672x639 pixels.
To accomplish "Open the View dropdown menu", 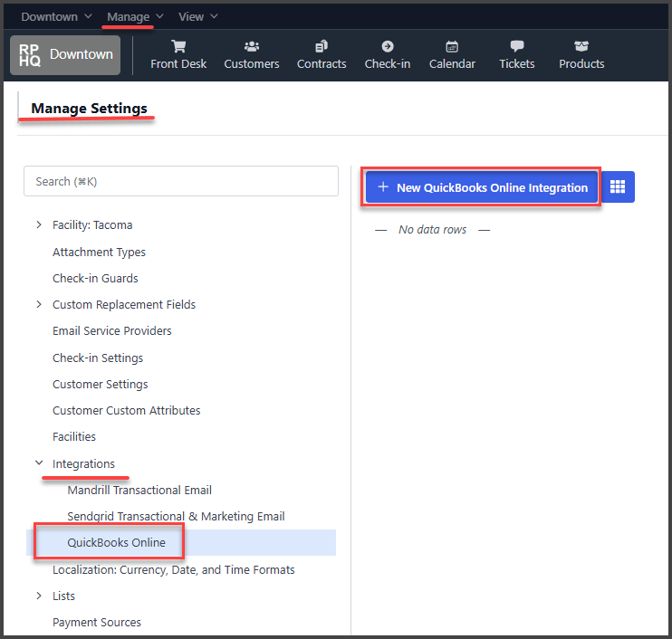I will point(198,16).
